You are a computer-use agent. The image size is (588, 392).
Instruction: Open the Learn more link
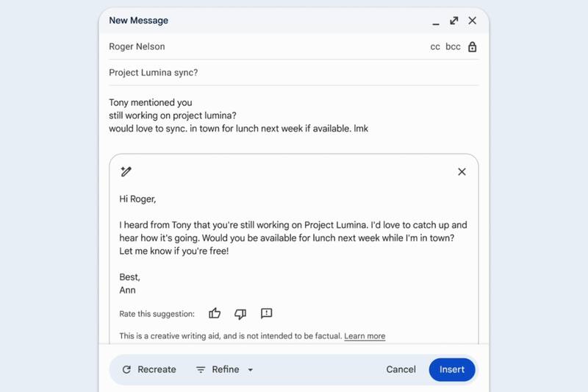[x=365, y=336]
